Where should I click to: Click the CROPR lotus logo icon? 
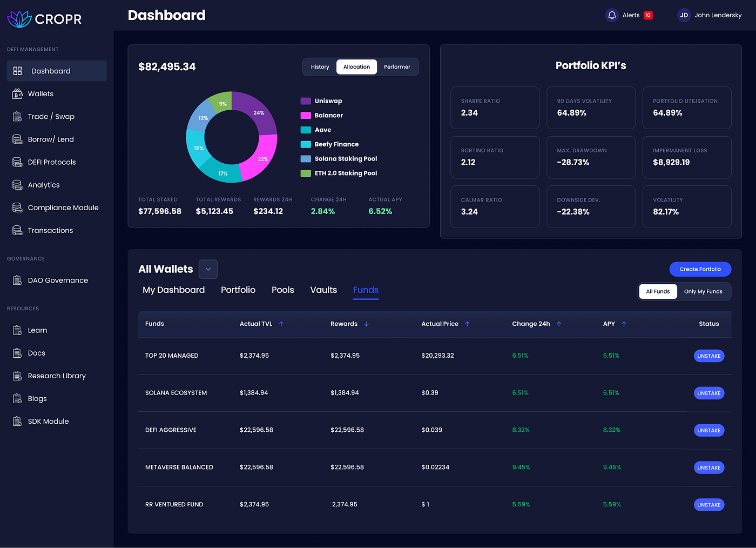pos(19,19)
